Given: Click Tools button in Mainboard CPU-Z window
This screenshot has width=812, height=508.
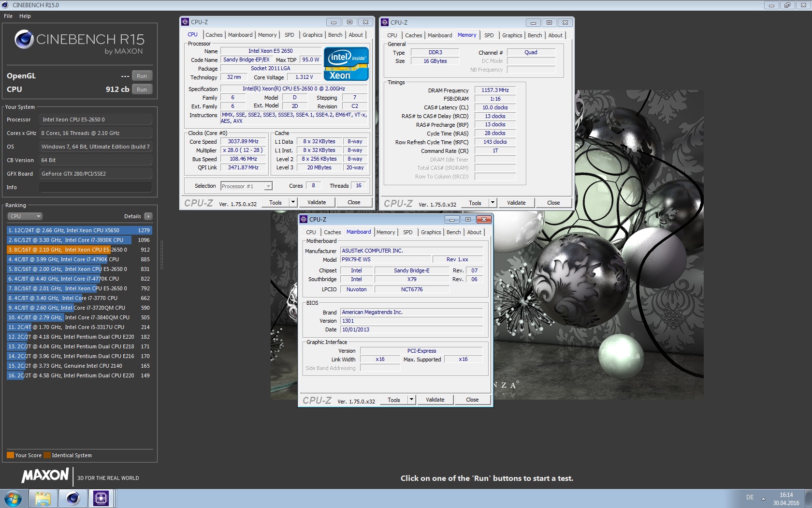Looking at the screenshot, I should point(394,400).
